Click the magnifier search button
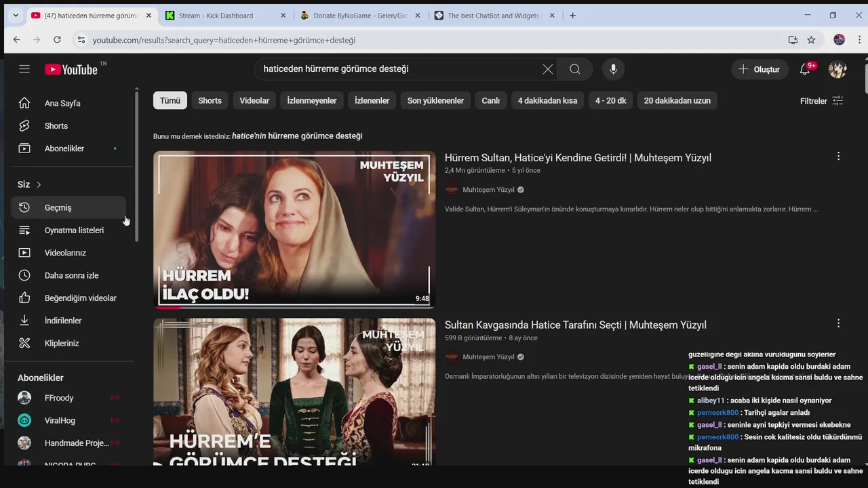Viewport: 868px width, 488px height. click(575, 69)
